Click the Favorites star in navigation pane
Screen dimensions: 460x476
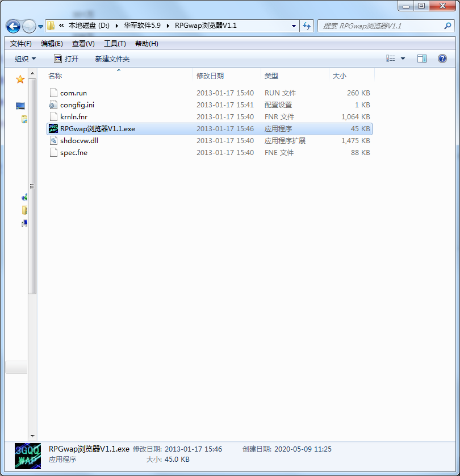tap(20, 79)
